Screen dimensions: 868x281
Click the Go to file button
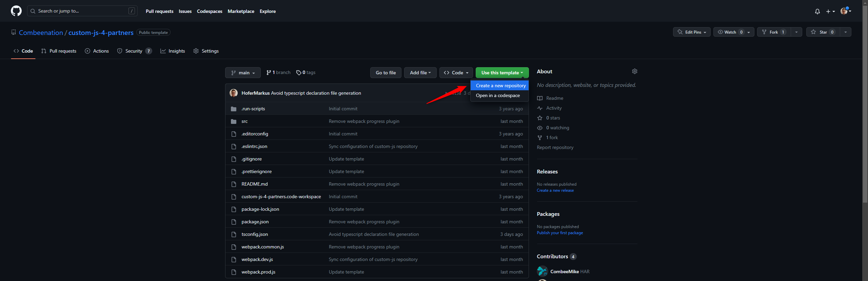[x=386, y=73]
